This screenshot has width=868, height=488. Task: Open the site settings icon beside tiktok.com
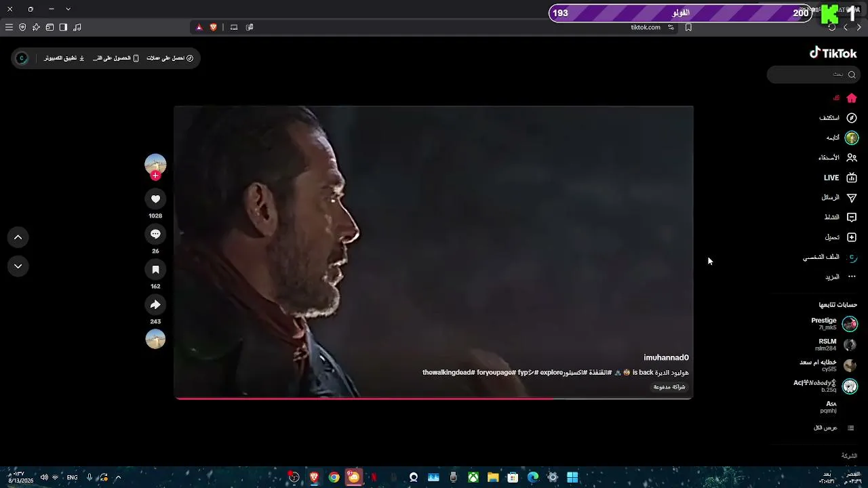[671, 27]
